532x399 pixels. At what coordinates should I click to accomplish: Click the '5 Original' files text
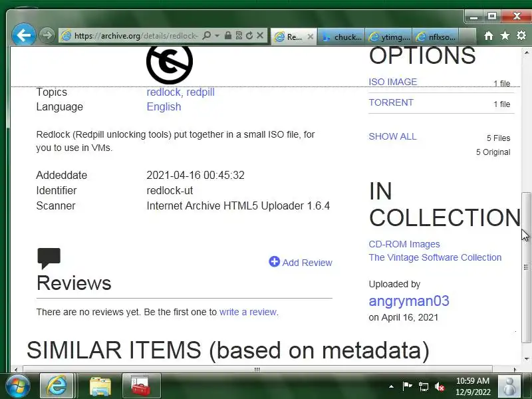[x=493, y=152]
